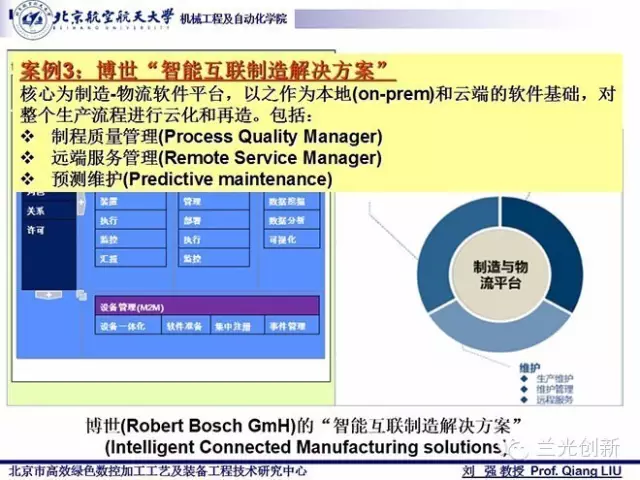Select 关系 in the dark side panel

click(36, 211)
